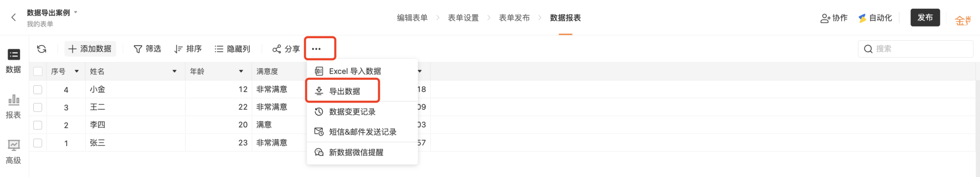Select the checkbox for 张三 row
The width and height of the screenshot is (980, 177).
click(x=38, y=143)
